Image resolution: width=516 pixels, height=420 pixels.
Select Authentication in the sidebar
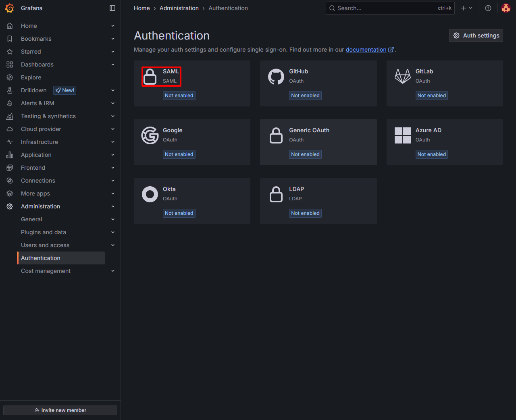(41, 258)
